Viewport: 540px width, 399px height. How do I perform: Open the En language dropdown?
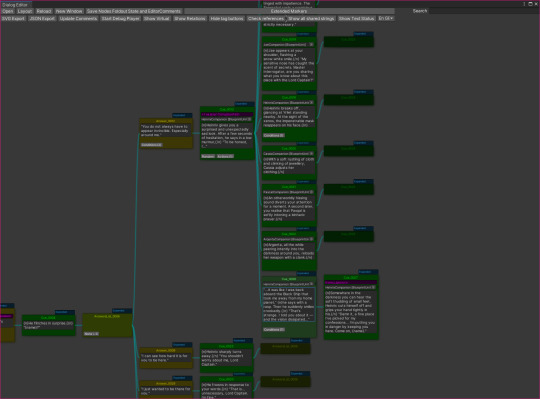[x=386, y=19]
